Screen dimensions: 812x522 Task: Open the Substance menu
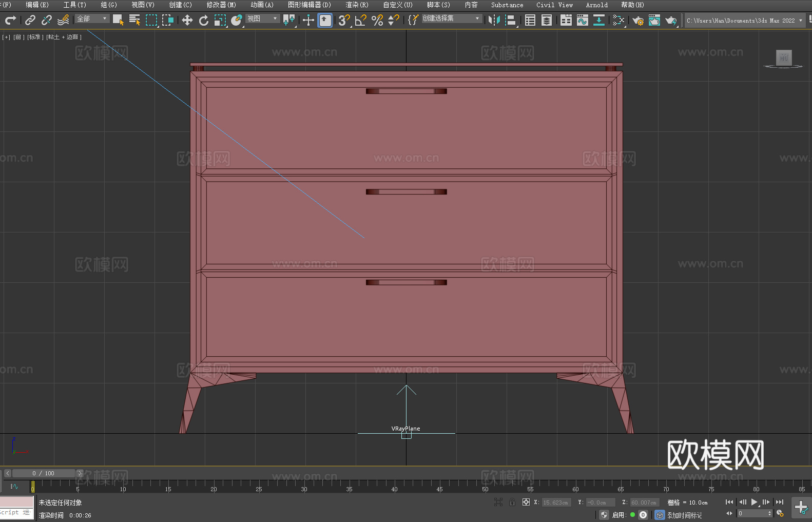507,5
